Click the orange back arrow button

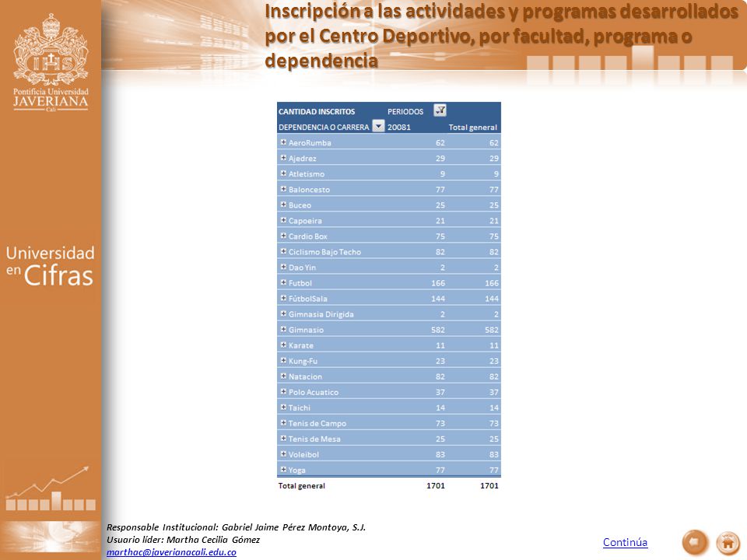coord(695,542)
